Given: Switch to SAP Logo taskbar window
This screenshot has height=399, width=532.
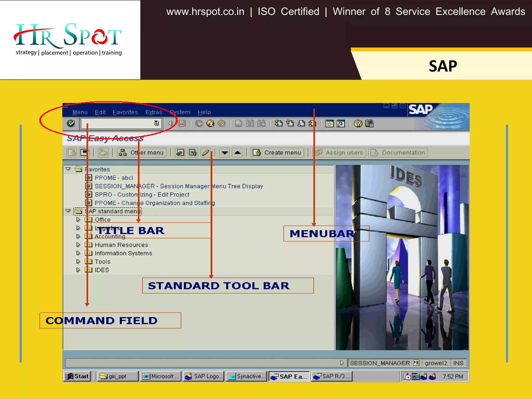Looking at the screenshot, I should coord(204,376).
